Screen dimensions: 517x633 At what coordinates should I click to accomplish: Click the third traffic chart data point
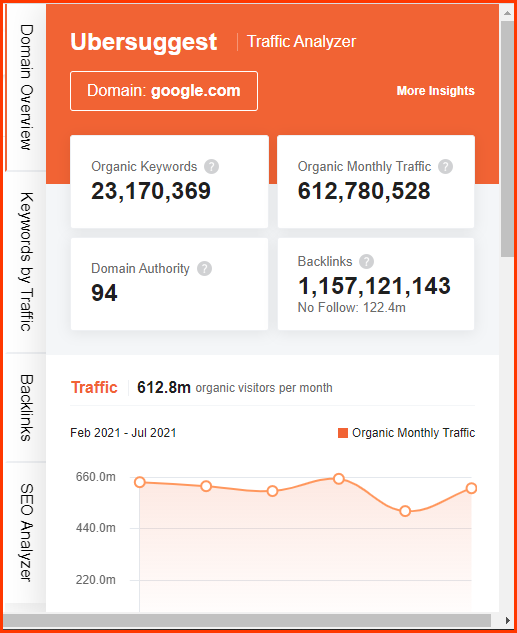pyautogui.click(x=272, y=491)
